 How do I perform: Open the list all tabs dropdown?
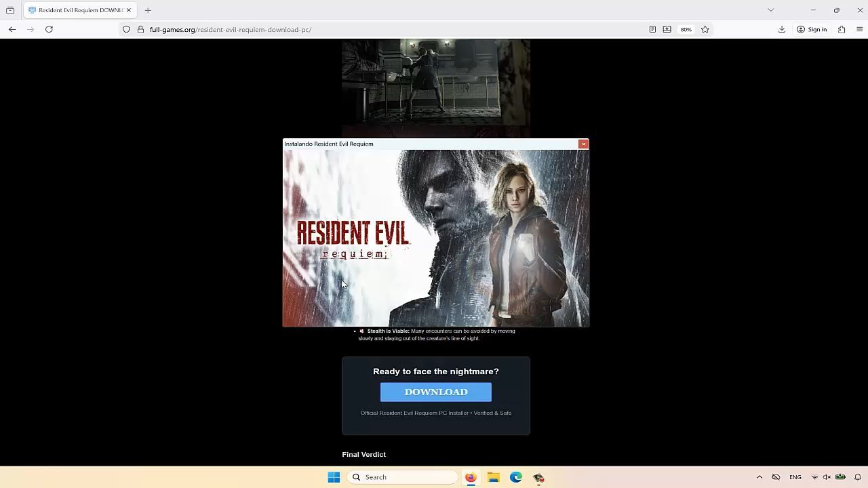(770, 10)
